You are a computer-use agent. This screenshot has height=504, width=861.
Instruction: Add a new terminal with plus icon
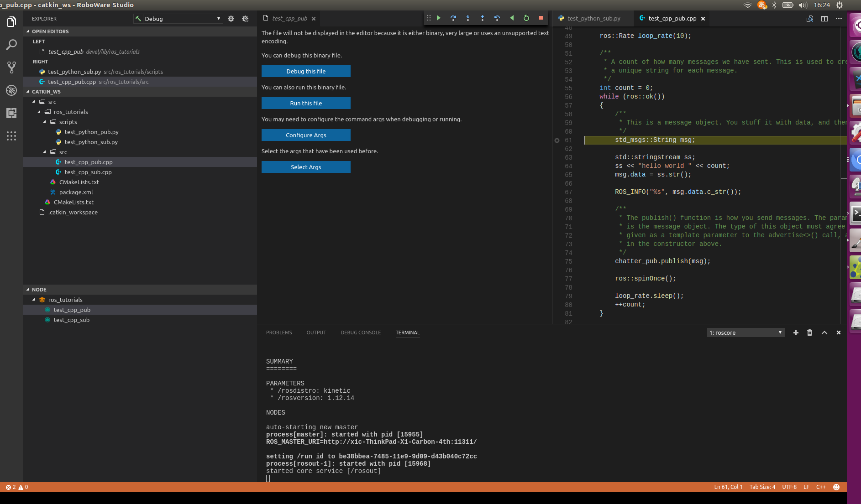[796, 333]
